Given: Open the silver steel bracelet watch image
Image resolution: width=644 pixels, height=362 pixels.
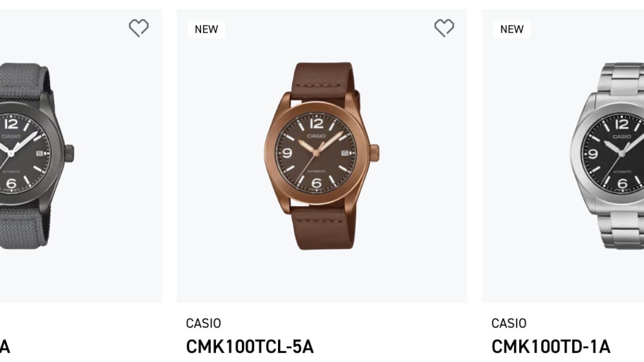Looking at the screenshot, I should click(x=607, y=155).
